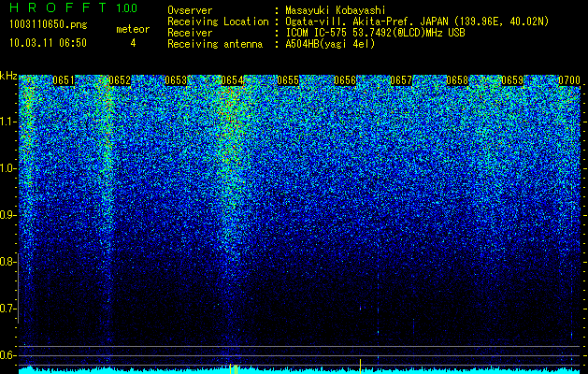Click the 0700 time marker

(569, 80)
